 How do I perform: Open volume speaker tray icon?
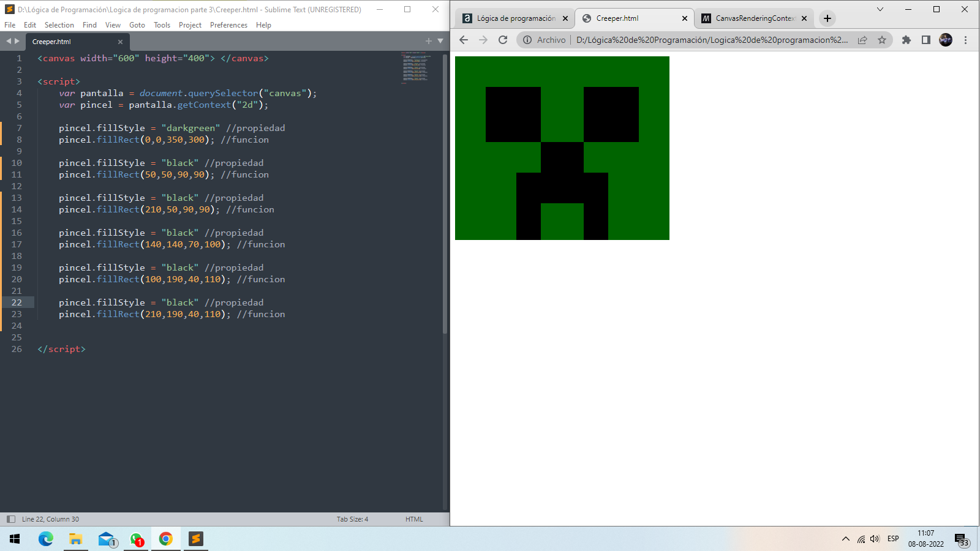pyautogui.click(x=875, y=539)
